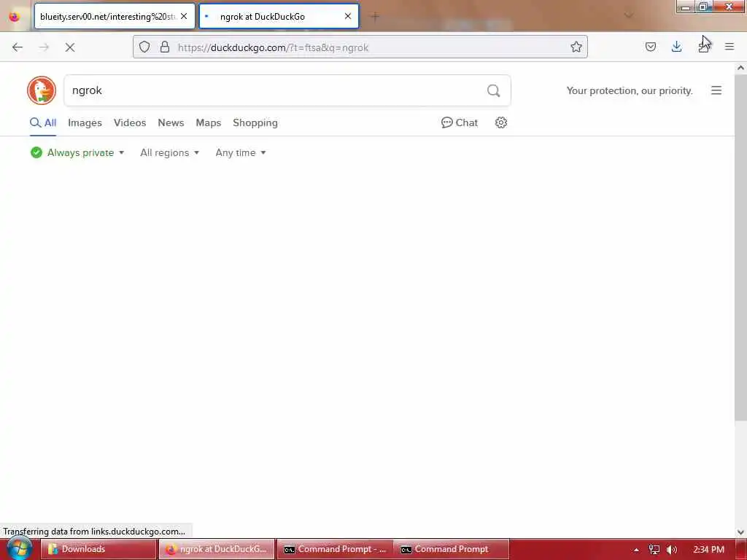Switch to Images results
Screen dimensions: 747x560
click(x=85, y=122)
